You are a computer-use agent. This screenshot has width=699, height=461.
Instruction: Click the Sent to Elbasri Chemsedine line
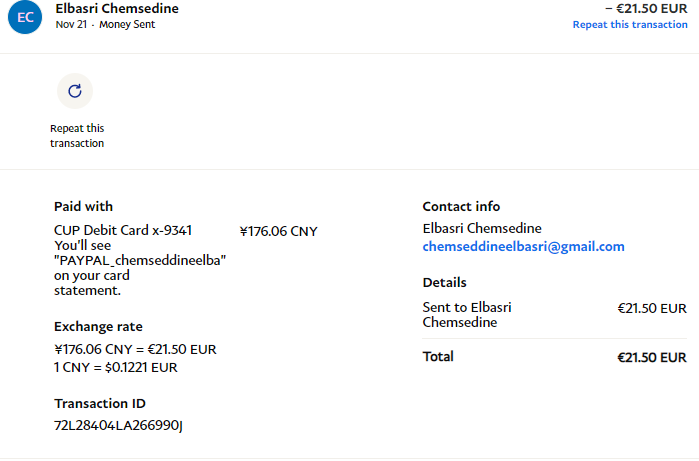(467, 315)
